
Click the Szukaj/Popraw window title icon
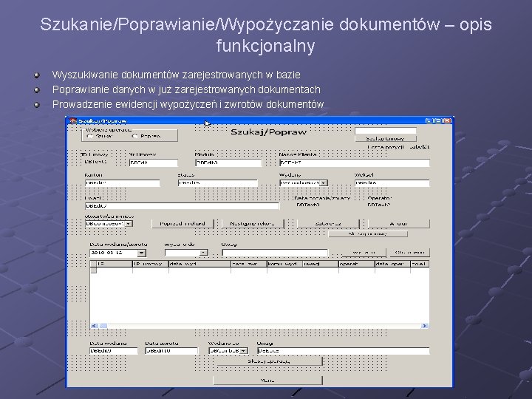pyautogui.click(x=73, y=120)
